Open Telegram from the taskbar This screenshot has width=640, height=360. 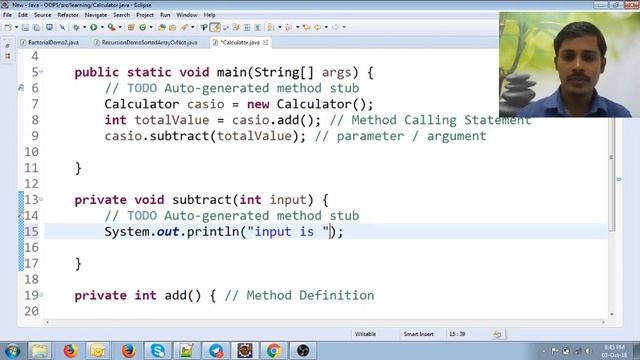point(216,351)
